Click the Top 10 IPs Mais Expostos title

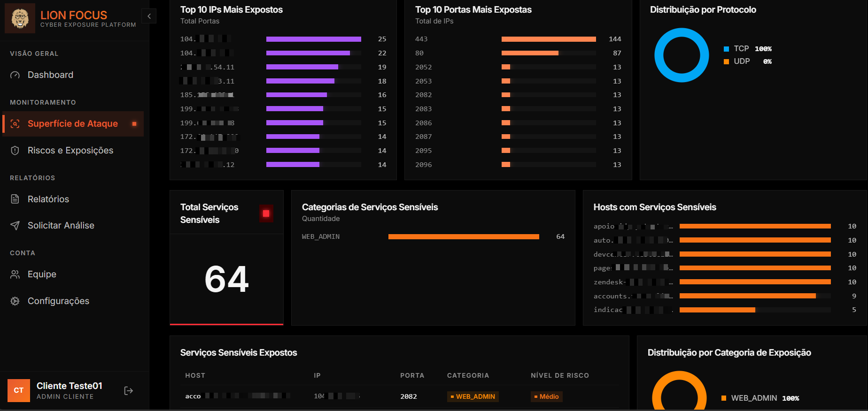coord(232,9)
